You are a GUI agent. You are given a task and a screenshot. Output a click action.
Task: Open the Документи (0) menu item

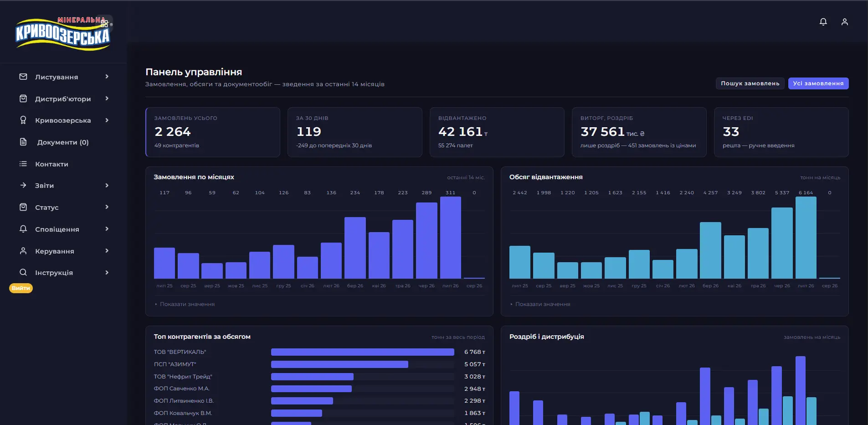pos(63,142)
